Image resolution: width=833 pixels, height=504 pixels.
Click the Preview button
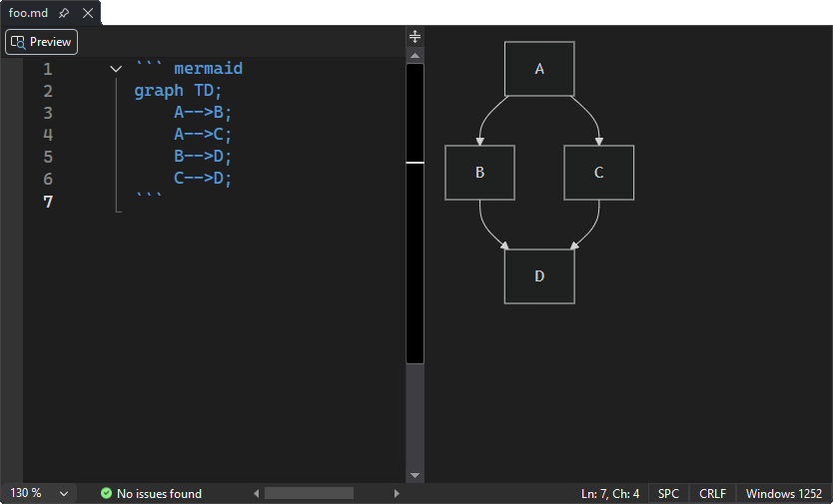41,42
